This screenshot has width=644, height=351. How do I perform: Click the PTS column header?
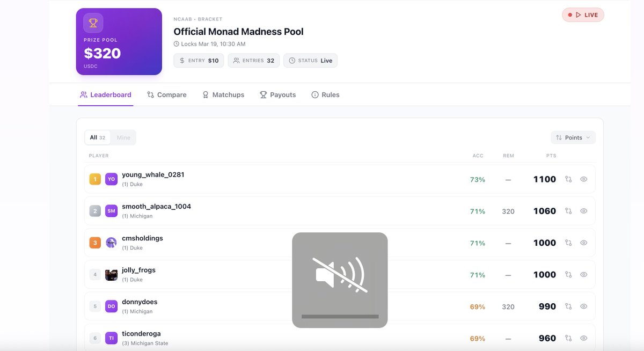pyautogui.click(x=551, y=156)
